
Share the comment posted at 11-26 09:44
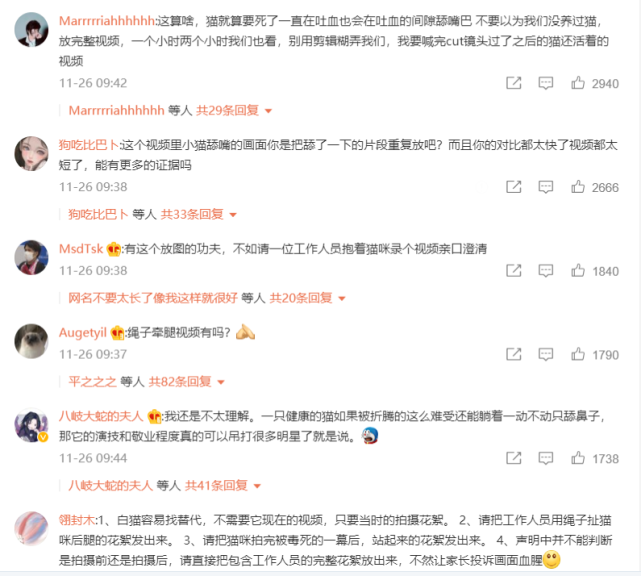[x=513, y=458]
